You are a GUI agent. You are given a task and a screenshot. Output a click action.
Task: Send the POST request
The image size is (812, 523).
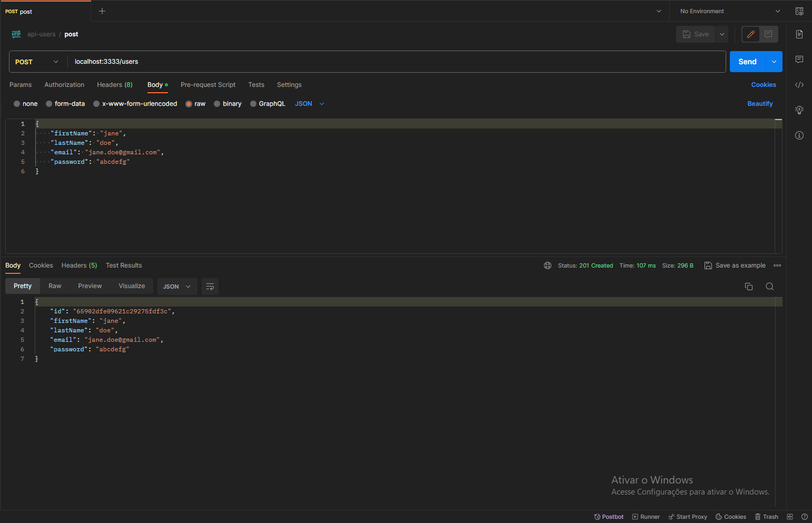[747, 62]
